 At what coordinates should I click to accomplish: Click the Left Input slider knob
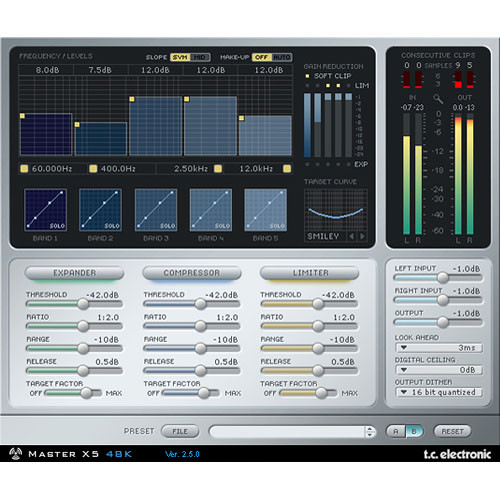pos(443,277)
